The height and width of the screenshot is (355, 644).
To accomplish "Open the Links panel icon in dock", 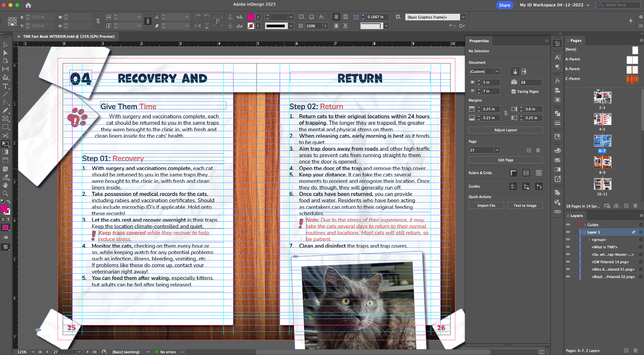I will pos(558,212).
